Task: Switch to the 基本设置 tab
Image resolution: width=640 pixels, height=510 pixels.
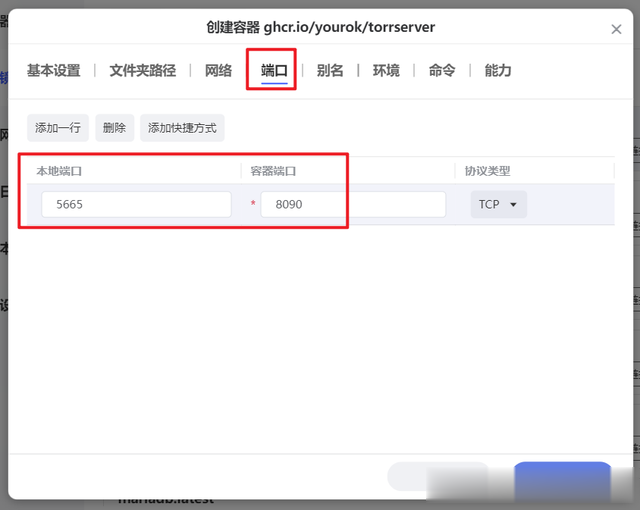Action: click(53, 71)
